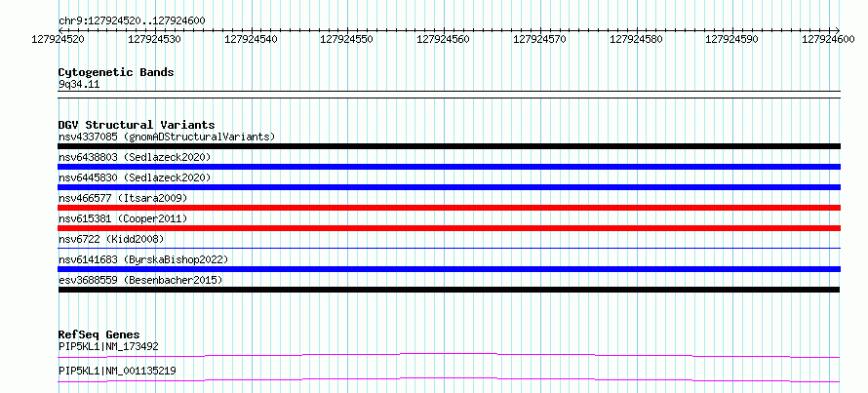Image resolution: width=868 pixels, height=393 pixels.
Task: Open the nsv6445830 (Sedlazeck2020) label
Action: 135,177
